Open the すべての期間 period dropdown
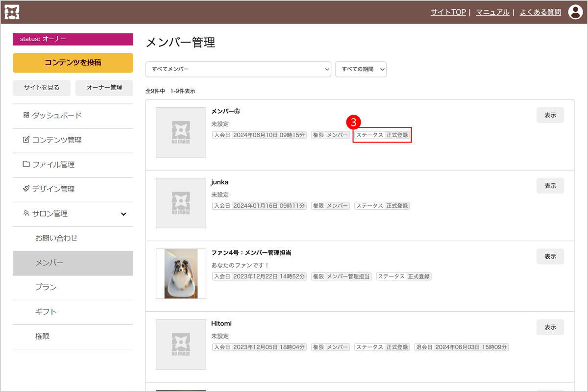 coord(361,69)
